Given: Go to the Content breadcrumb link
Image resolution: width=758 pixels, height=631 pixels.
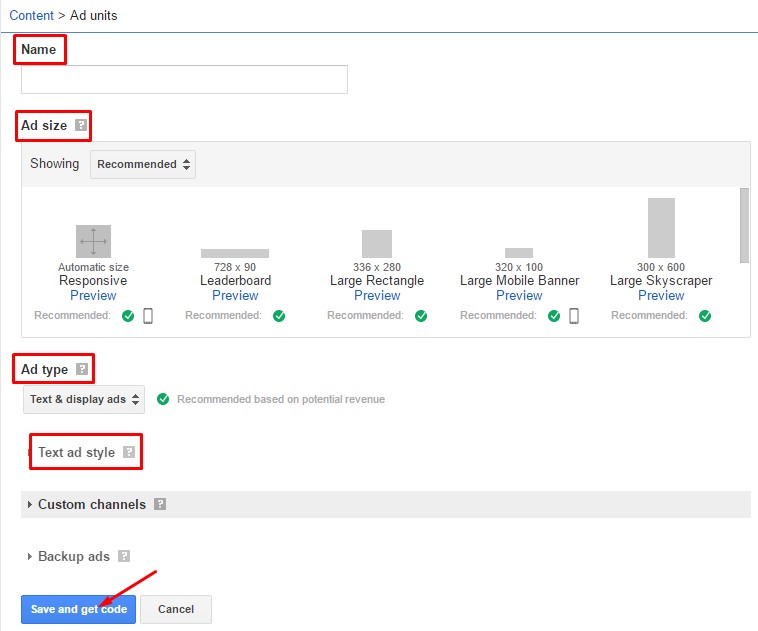Looking at the screenshot, I should pos(31,15).
